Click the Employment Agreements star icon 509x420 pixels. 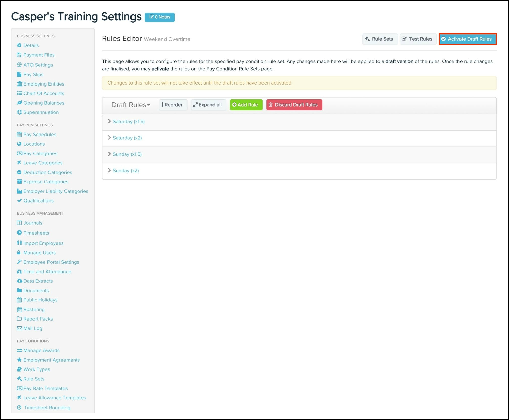point(19,360)
